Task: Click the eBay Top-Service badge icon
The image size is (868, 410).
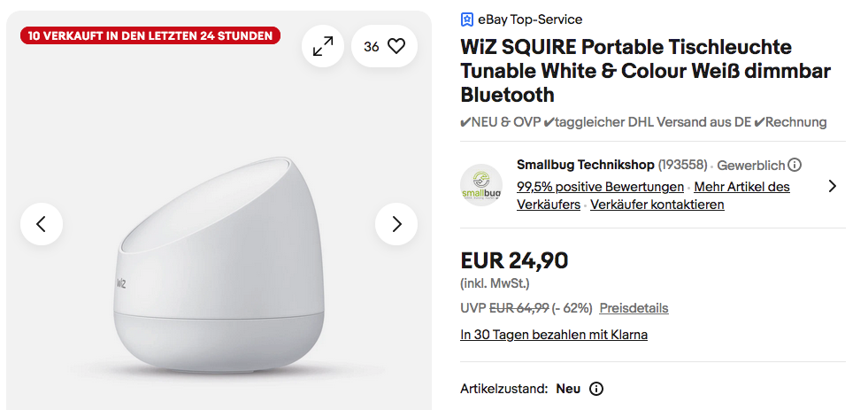Action: point(467,19)
